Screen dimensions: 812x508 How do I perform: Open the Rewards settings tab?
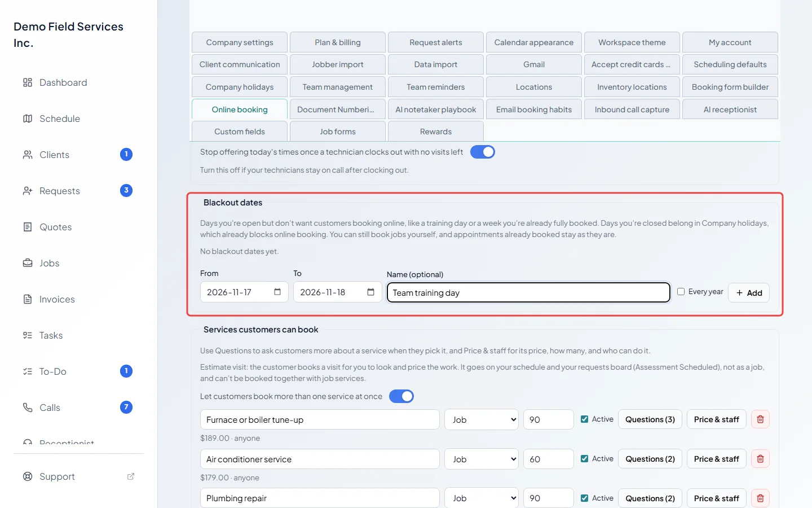tap(436, 132)
